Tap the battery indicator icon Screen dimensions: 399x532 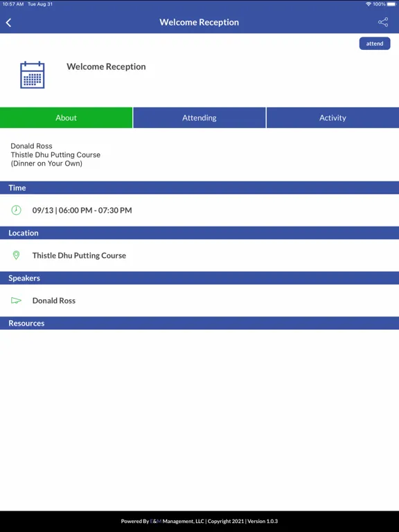pos(391,4)
